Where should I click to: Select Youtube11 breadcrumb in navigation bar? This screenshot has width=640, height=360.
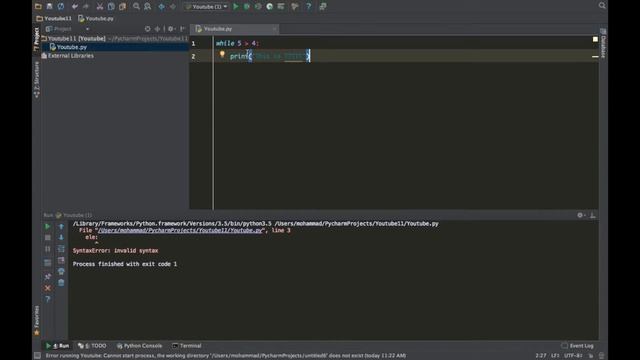click(x=54, y=18)
